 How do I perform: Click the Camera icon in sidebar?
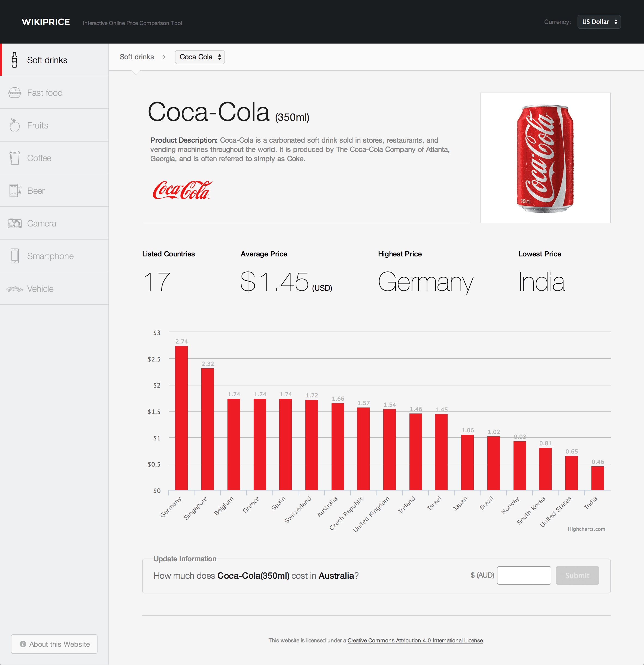tap(15, 223)
